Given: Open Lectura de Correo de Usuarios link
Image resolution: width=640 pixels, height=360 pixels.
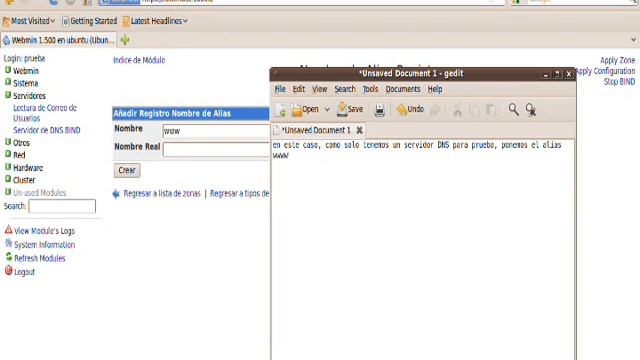Looking at the screenshot, I should pyautogui.click(x=45, y=113).
